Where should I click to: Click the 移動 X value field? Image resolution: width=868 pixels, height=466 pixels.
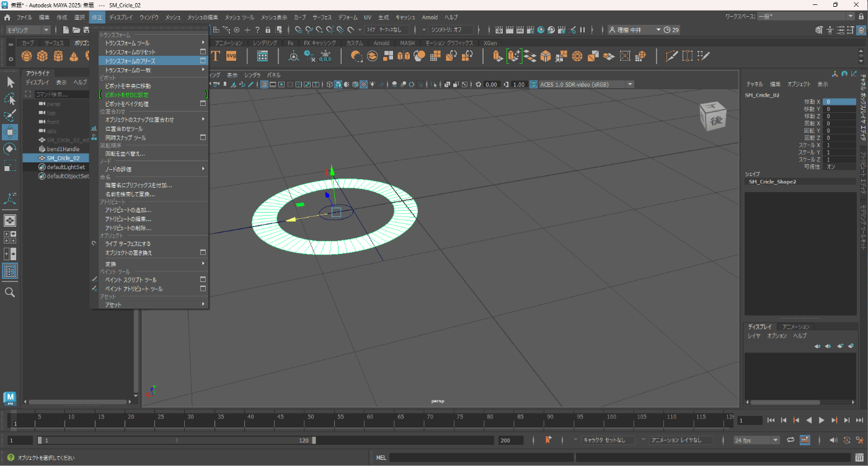(839, 102)
